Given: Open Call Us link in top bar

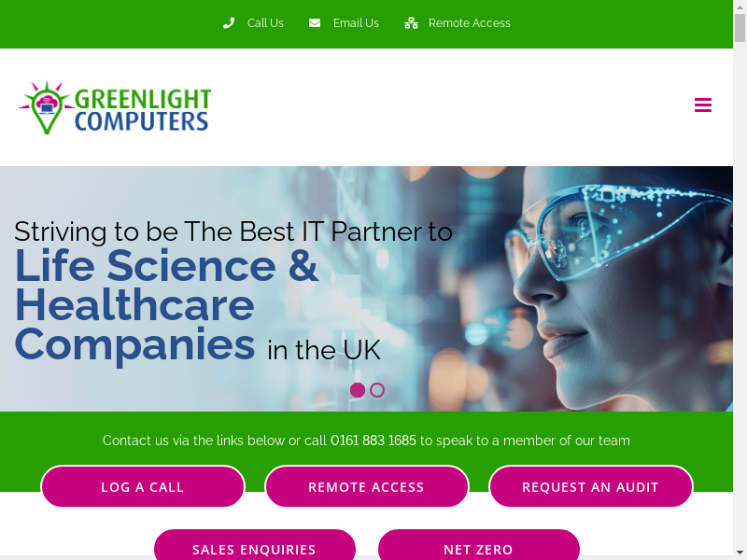Looking at the screenshot, I should coord(265,22).
